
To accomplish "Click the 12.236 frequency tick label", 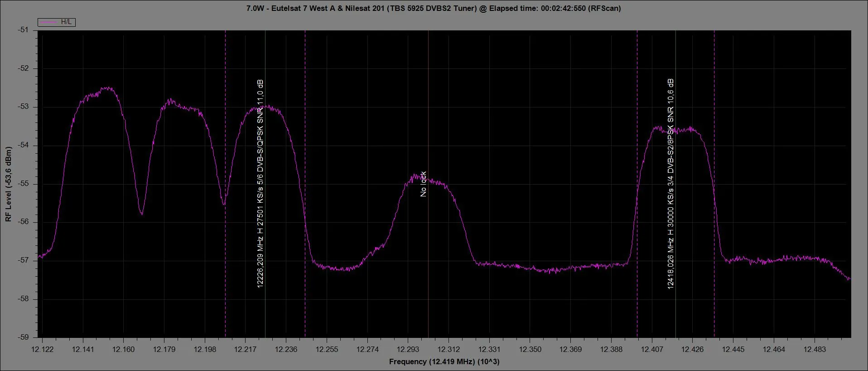I will (286, 349).
